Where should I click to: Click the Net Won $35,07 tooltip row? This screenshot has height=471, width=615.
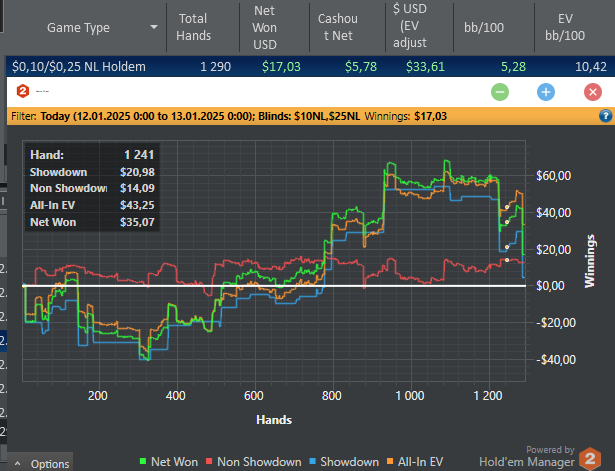coord(92,222)
